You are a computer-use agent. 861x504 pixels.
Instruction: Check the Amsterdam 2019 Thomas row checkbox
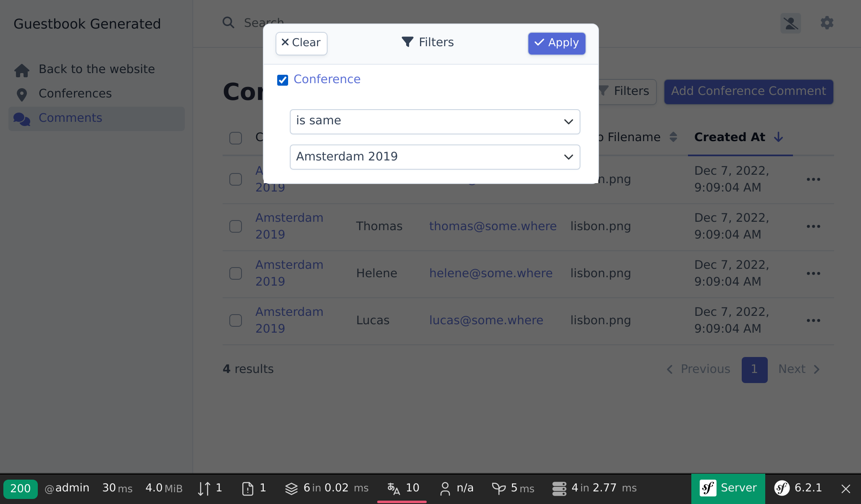point(236,226)
